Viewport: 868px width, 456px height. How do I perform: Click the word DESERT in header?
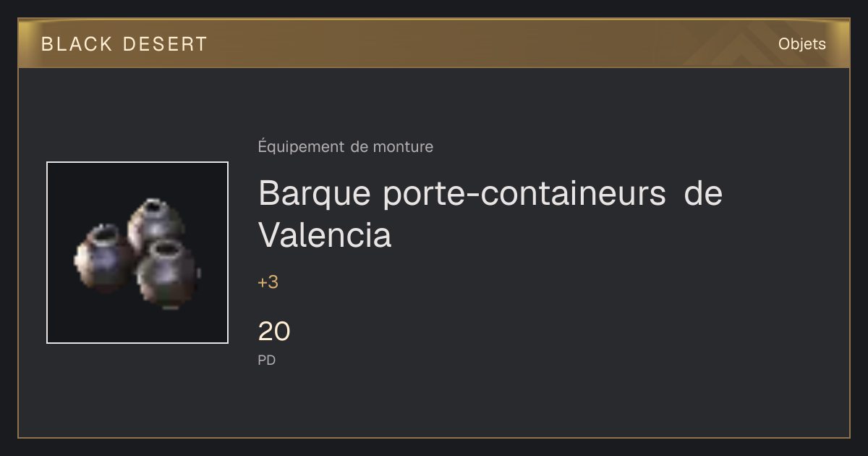[x=165, y=44]
